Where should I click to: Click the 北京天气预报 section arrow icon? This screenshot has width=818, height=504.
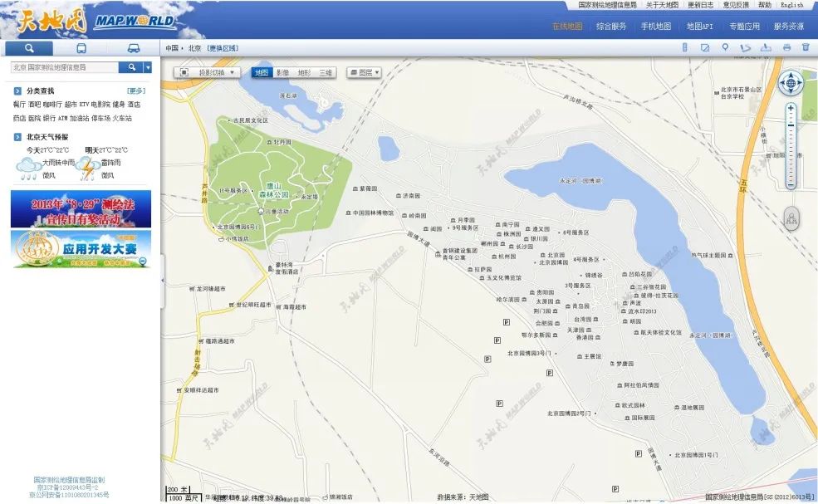(17, 137)
